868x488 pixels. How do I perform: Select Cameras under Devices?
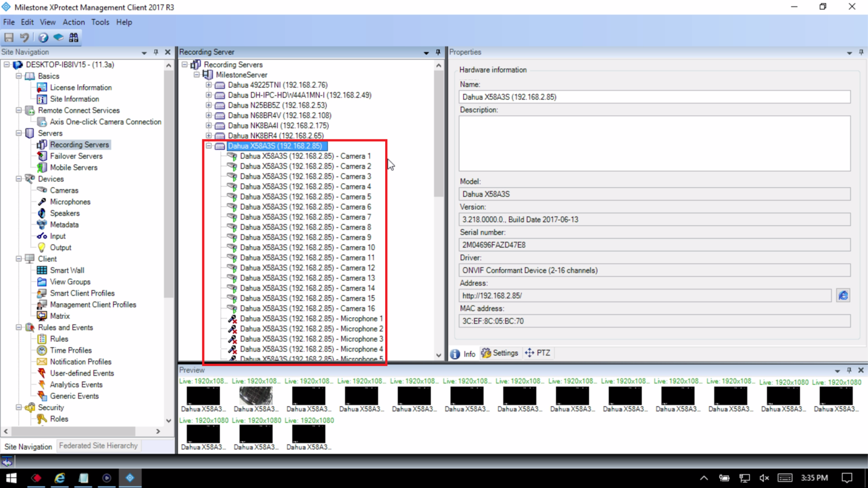click(64, 190)
